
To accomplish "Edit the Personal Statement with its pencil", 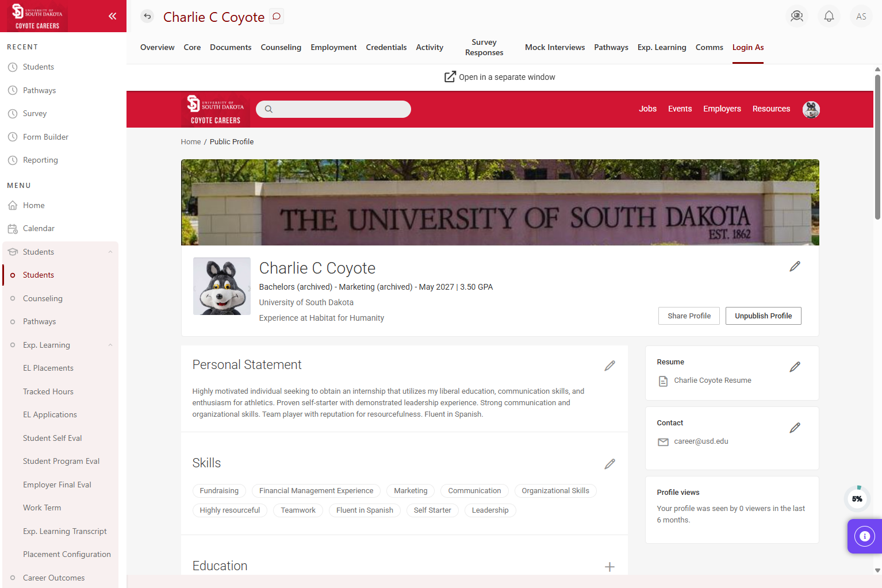I will 610,366.
